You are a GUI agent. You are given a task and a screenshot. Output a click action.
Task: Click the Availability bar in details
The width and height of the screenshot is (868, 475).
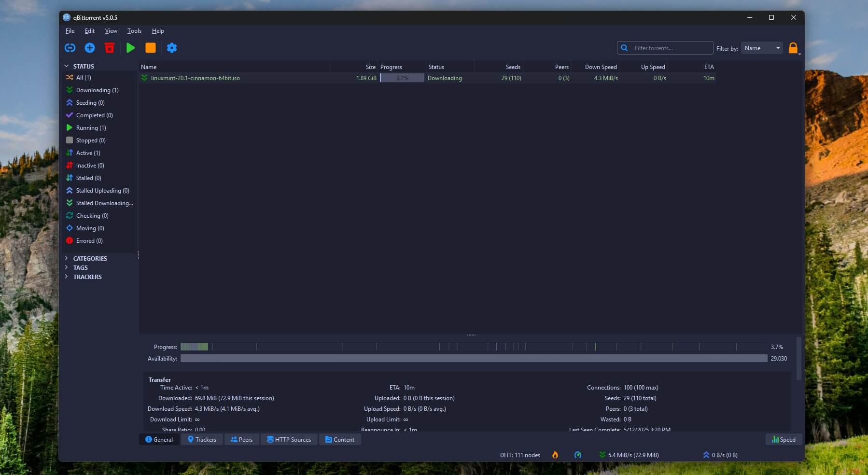(474, 358)
